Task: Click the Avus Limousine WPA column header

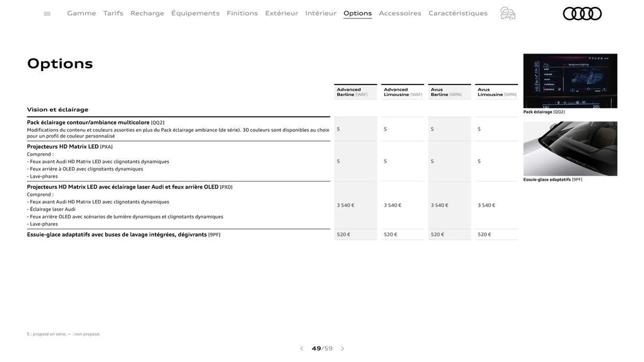Action: coord(496,92)
